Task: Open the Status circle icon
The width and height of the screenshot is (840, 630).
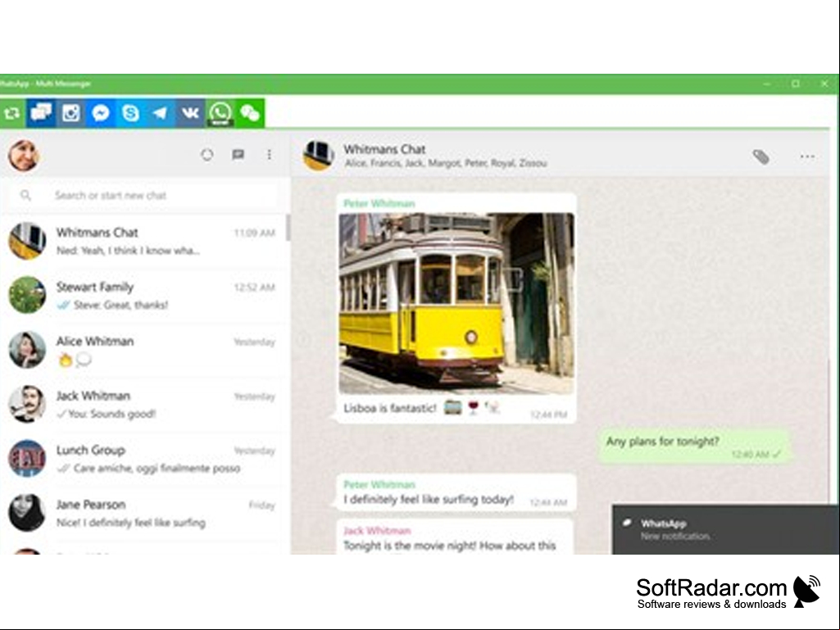Action: coord(207,155)
